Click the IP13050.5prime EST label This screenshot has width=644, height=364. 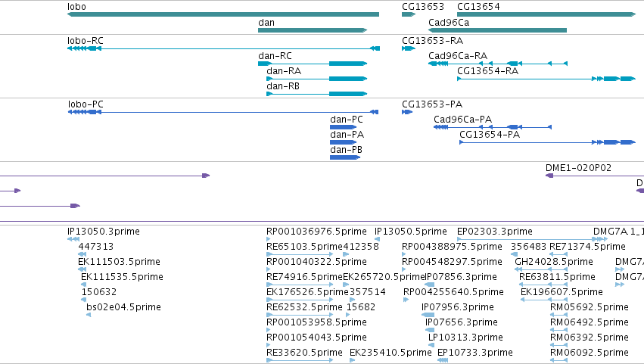411,232
